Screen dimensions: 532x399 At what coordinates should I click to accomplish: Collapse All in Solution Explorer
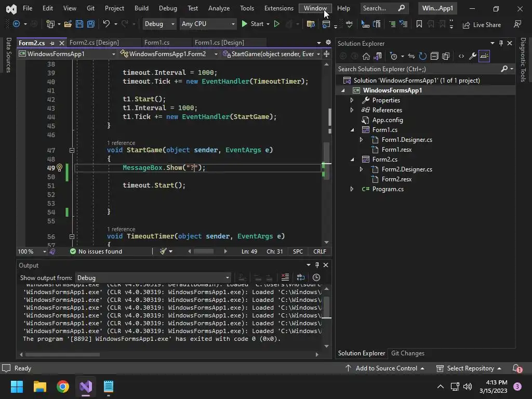(434, 56)
